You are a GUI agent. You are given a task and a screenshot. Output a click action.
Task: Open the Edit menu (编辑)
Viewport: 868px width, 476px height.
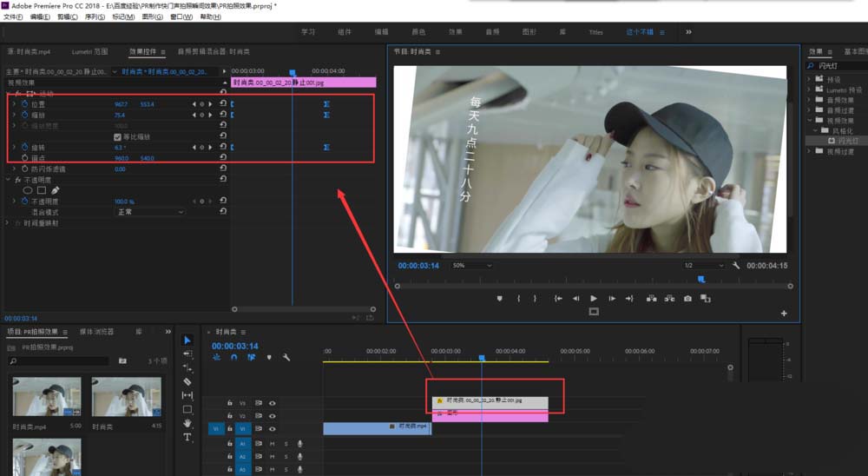(40, 17)
